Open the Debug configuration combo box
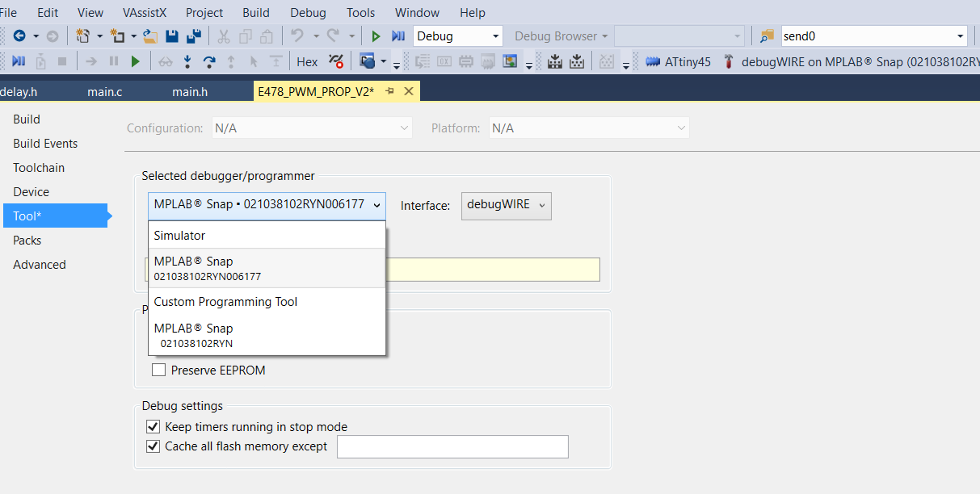980x494 pixels. click(458, 36)
